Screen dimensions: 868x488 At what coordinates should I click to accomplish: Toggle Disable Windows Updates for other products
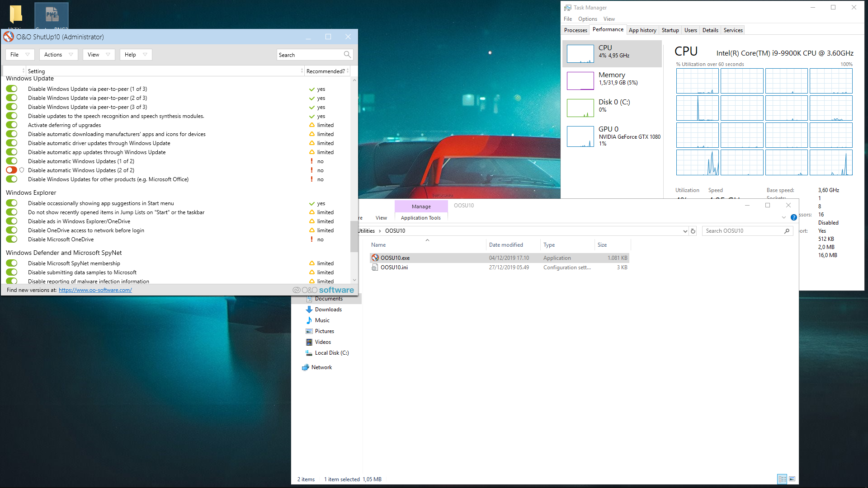(x=12, y=179)
